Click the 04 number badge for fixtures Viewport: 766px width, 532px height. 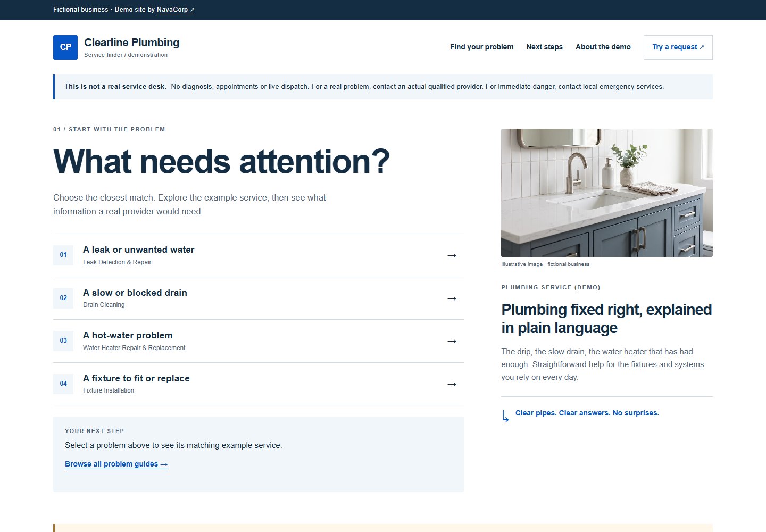[x=63, y=384]
